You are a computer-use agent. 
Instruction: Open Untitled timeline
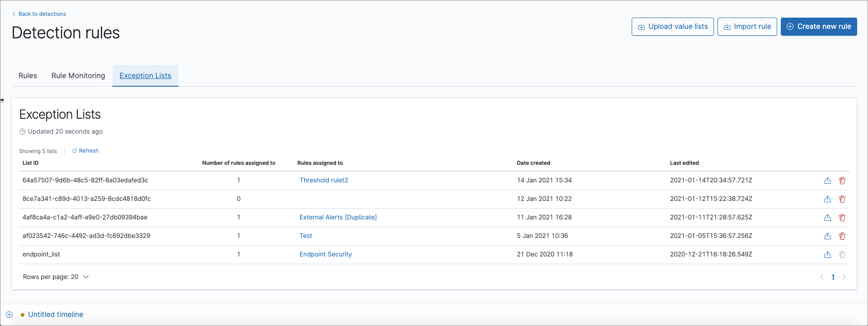point(56,314)
